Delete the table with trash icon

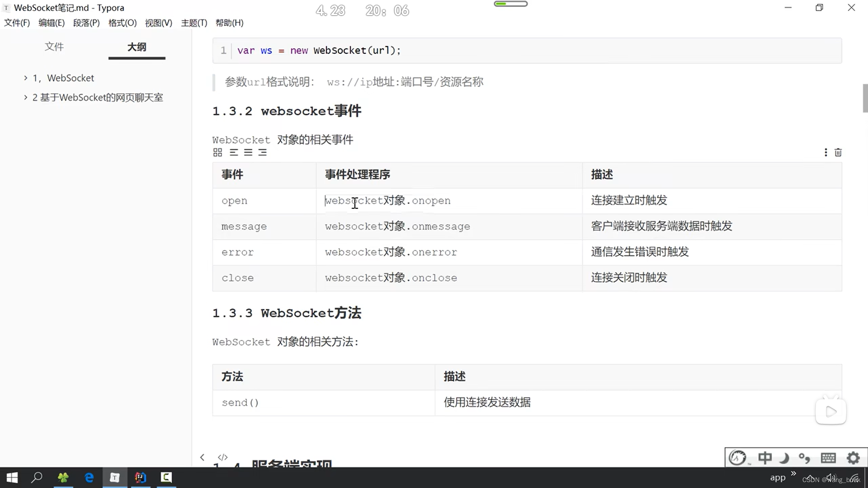[838, 153]
